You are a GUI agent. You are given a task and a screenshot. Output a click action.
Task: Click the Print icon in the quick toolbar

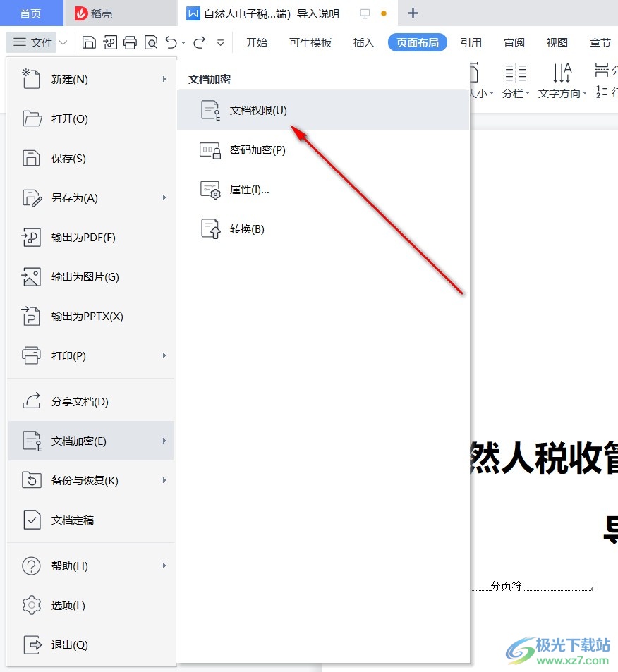(130, 42)
